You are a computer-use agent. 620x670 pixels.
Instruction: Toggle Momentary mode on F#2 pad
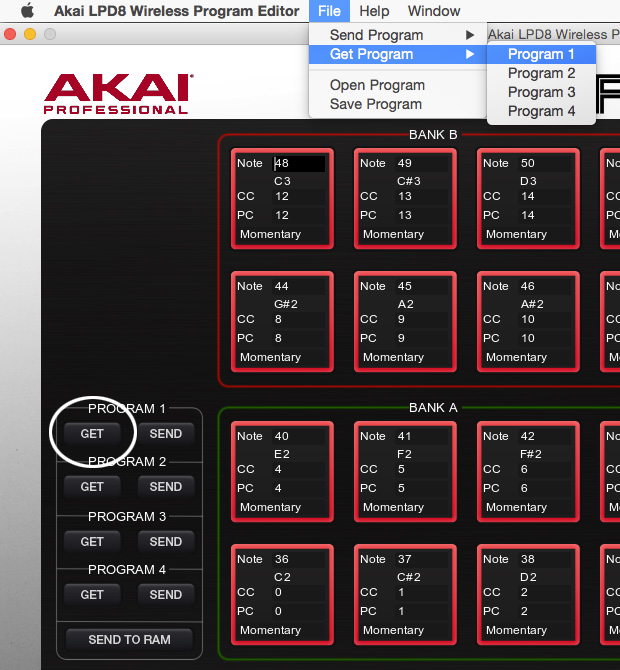pos(528,507)
